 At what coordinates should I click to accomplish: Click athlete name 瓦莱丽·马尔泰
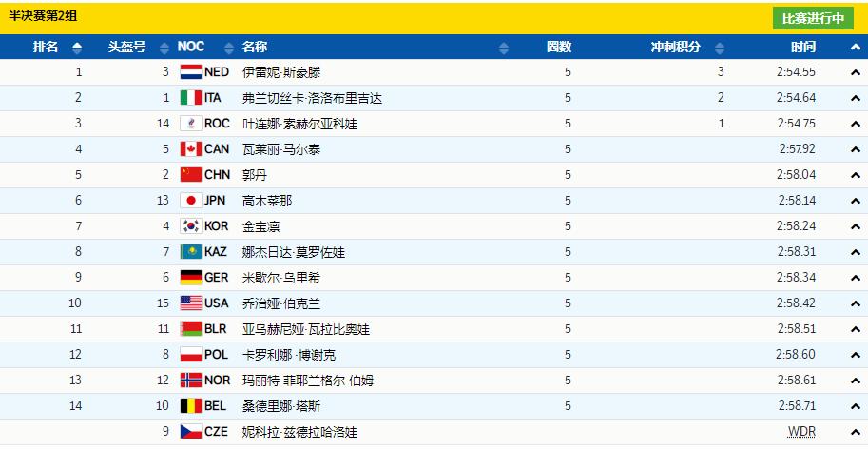(x=281, y=149)
